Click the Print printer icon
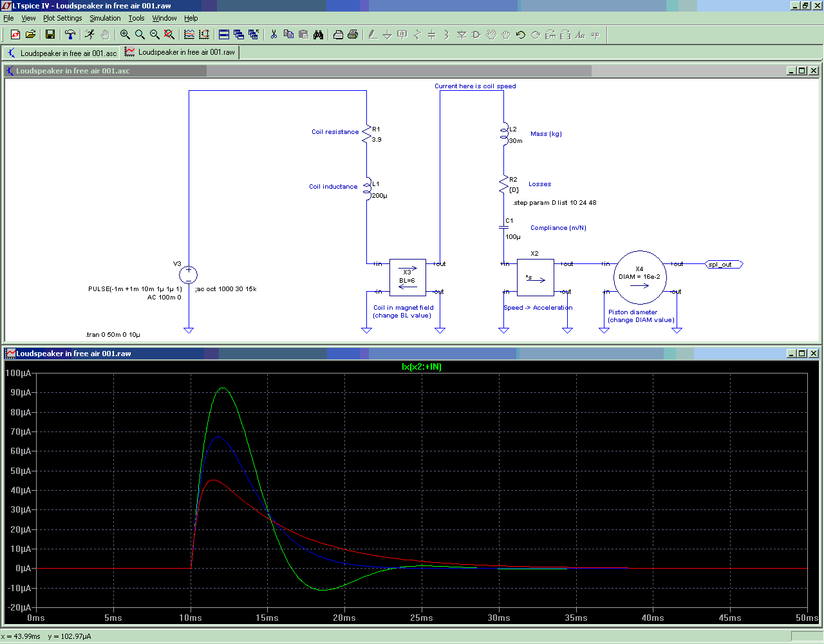 [x=353, y=35]
